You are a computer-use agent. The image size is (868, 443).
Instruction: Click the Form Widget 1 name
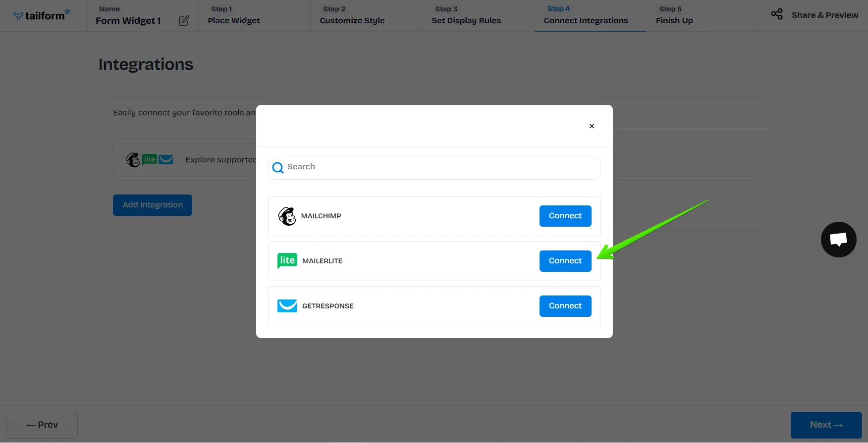(128, 21)
